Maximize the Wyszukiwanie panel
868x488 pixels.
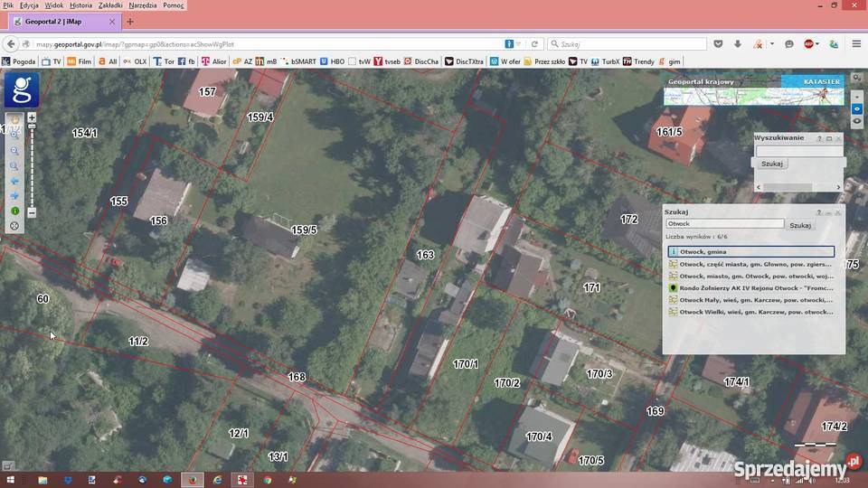click(x=829, y=138)
